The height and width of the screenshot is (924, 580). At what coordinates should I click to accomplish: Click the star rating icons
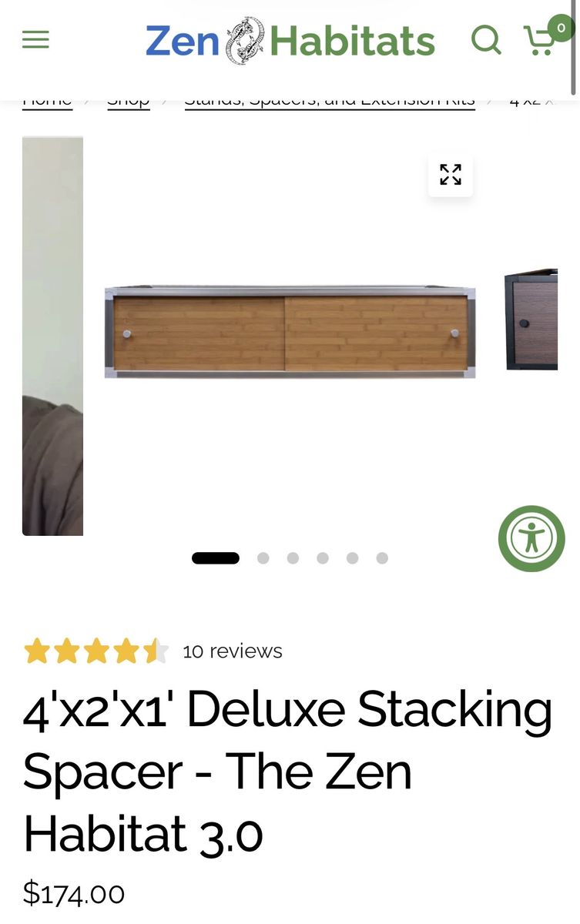coord(96,651)
